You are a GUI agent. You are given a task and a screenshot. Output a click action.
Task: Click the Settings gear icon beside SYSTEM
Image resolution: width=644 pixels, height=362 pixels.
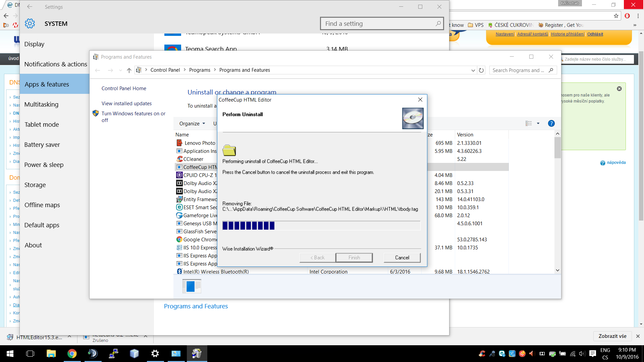point(30,23)
